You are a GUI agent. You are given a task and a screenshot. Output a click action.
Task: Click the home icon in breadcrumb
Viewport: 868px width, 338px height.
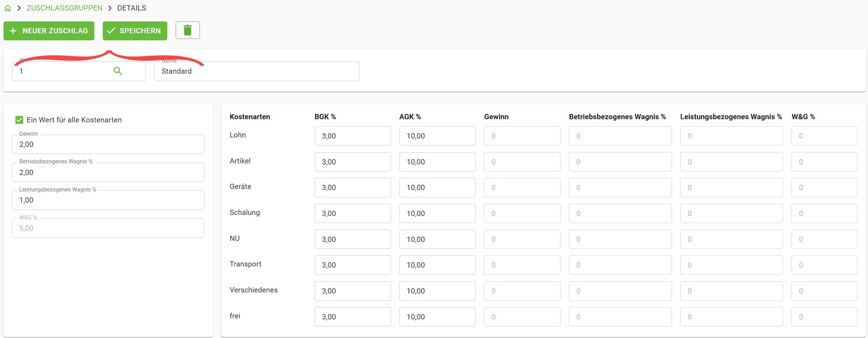[8, 8]
